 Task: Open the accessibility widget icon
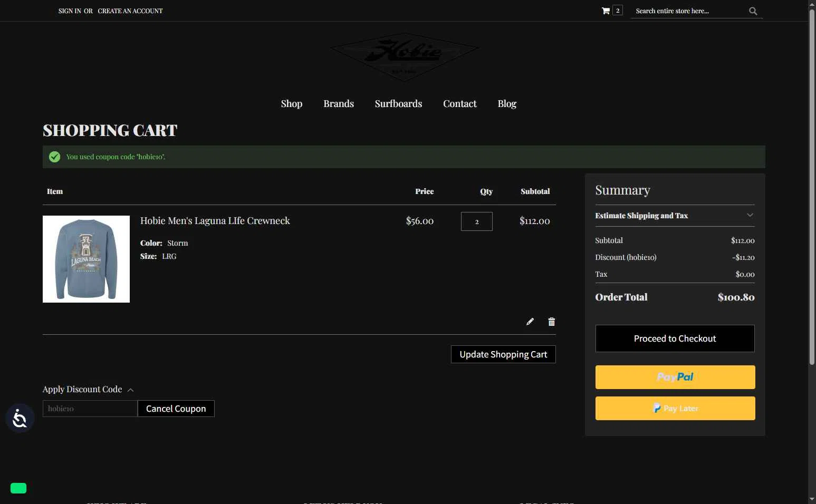tap(20, 418)
